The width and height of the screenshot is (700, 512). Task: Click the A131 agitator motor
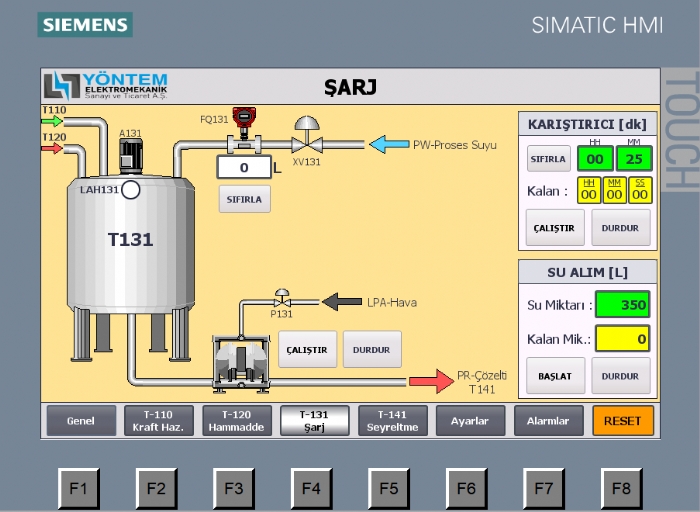tap(131, 156)
